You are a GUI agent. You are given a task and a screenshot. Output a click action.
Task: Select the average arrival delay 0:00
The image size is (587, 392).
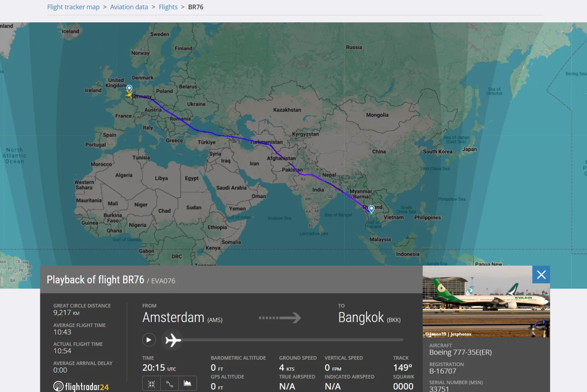click(x=60, y=370)
